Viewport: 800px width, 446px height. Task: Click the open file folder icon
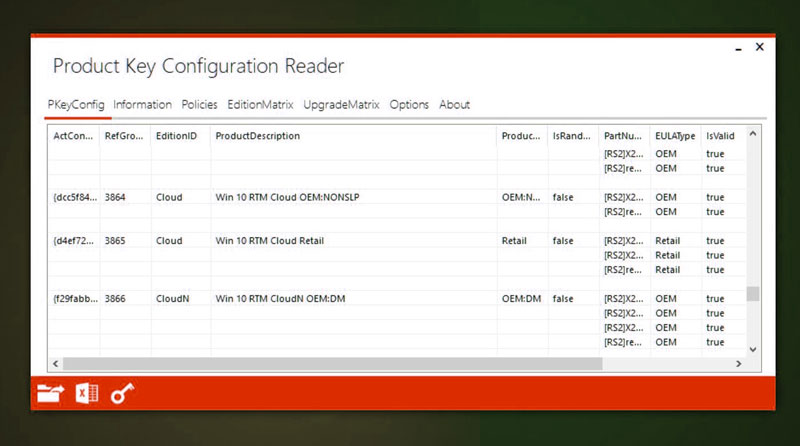tap(50, 394)
